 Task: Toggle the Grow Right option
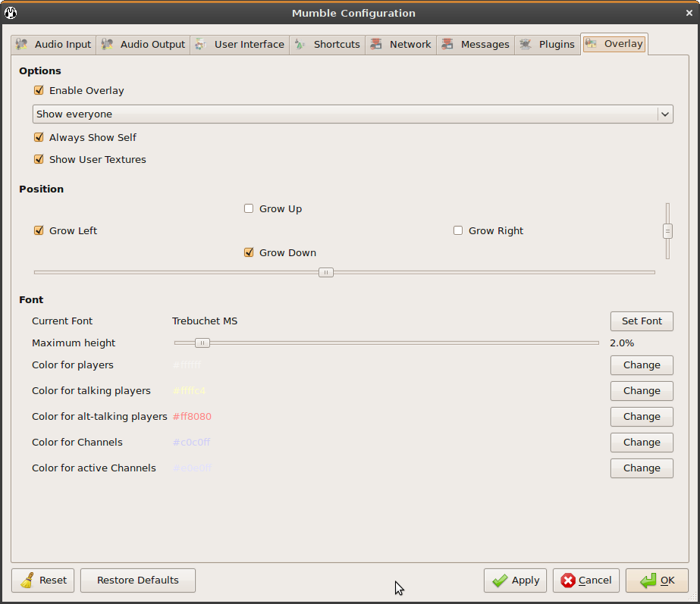pos(458,230)
